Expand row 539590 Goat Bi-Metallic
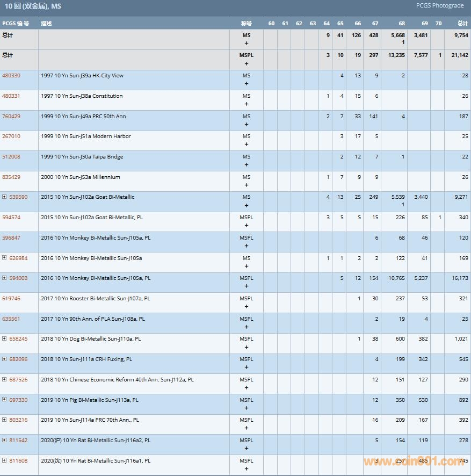The height and width of the screenshot is (476, 471). point(4,197)
